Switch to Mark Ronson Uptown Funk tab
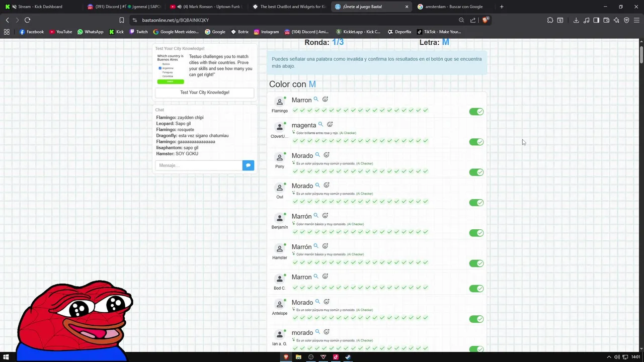 [x=205, y=7]
